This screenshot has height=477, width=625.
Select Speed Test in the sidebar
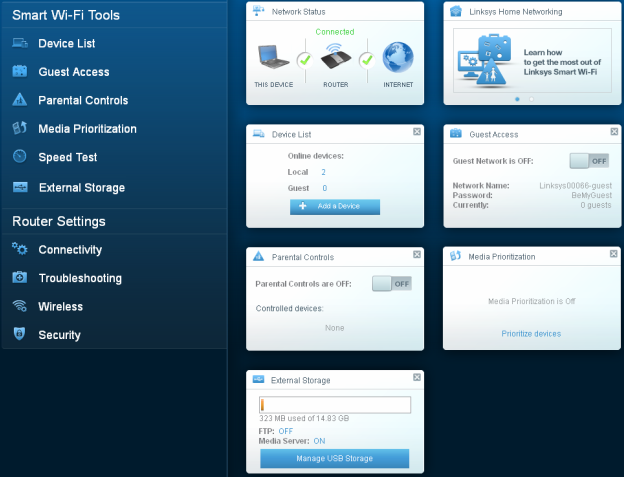[x=68, y=157]
